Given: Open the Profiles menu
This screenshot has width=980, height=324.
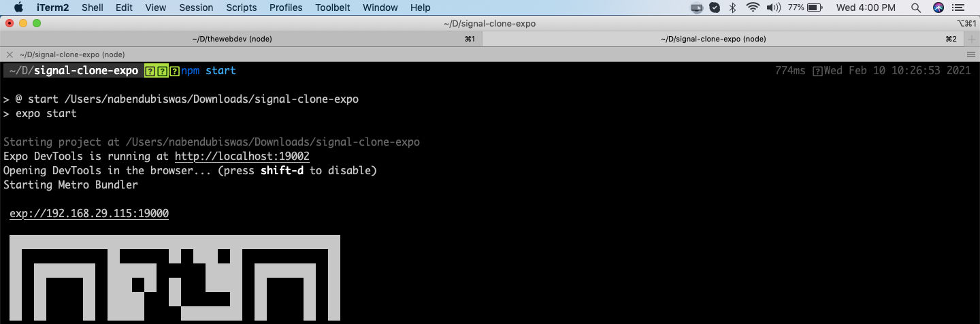Looking at the screenshot, I should click(x=286, y=7).
